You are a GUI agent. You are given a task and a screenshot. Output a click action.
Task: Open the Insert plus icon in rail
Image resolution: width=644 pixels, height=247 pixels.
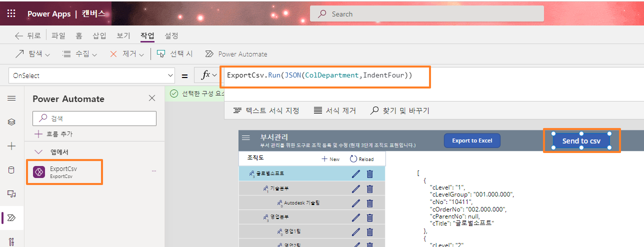pos(11,146)
